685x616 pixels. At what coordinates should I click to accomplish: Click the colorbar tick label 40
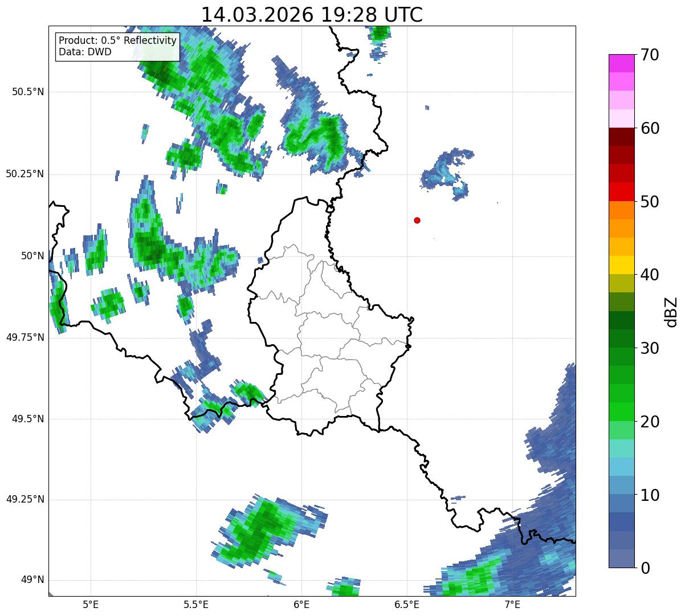pos(650,275)
